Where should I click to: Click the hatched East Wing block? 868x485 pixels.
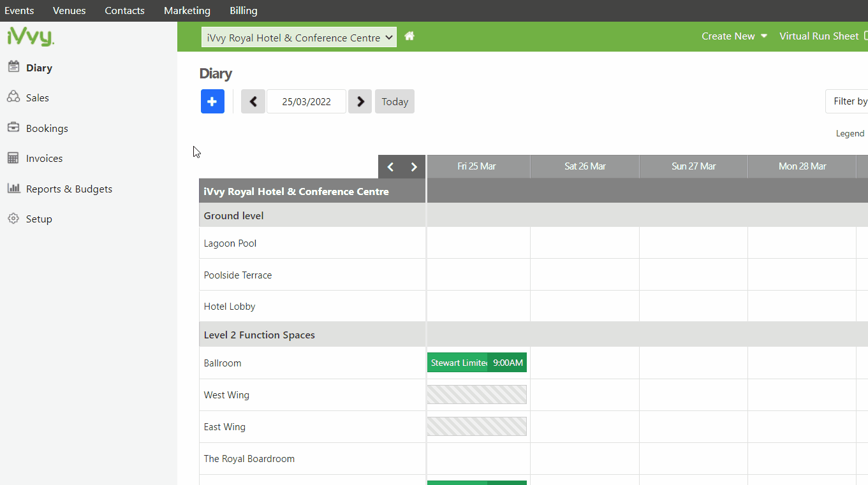click(x=477, y=426)
